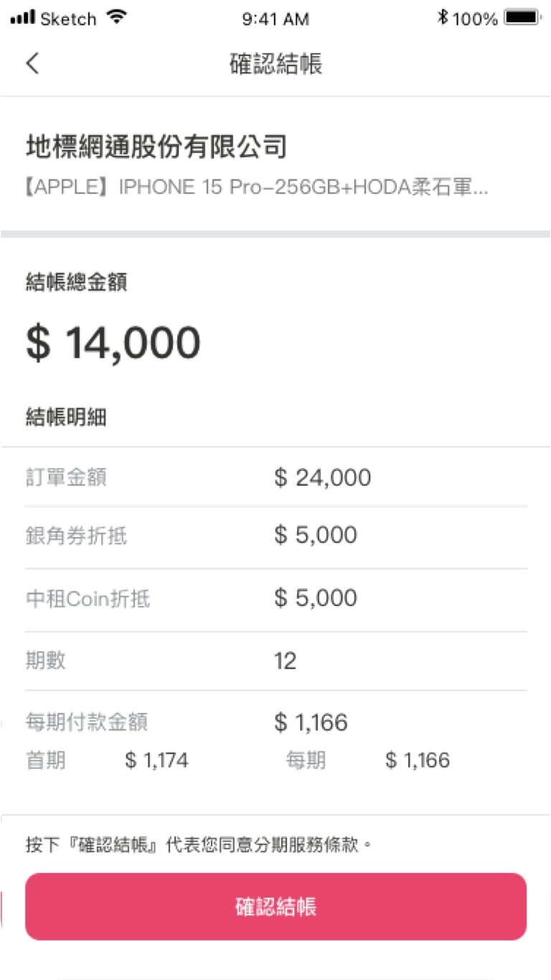Tap the 每期付款金額 per-period payment row
Viewport: 551px width, 980px height.
pos(275,722)
